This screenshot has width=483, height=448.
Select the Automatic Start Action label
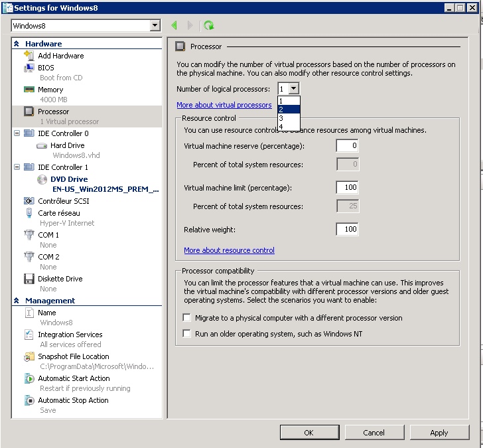74,378
